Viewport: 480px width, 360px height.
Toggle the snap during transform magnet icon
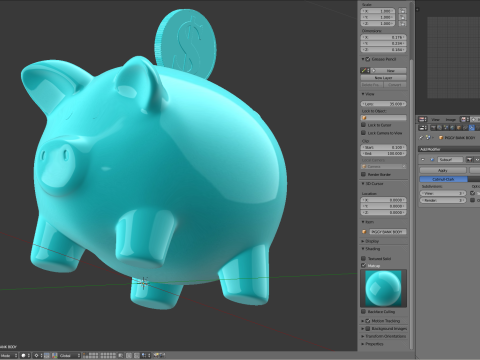point(137,356)
